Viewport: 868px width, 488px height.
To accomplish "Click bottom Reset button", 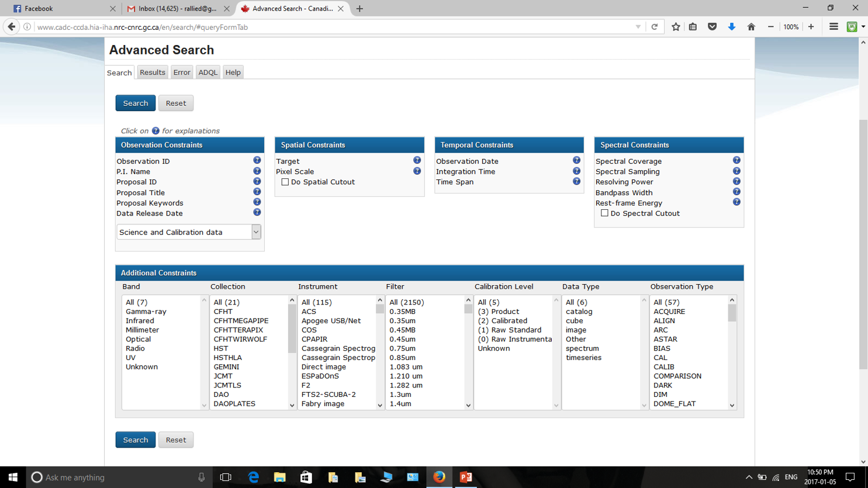I will click(x=176, y=439).
